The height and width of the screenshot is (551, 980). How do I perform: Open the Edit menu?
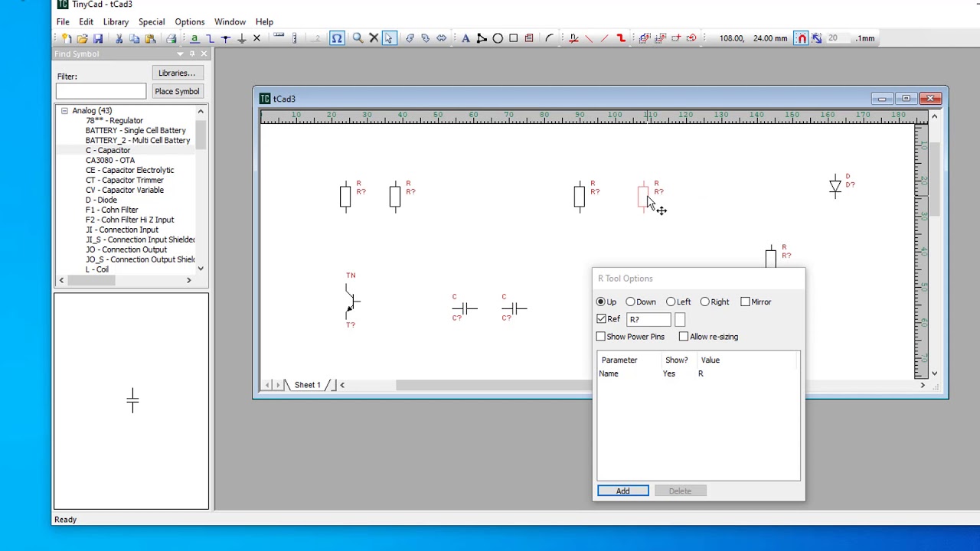coord(86,22)
